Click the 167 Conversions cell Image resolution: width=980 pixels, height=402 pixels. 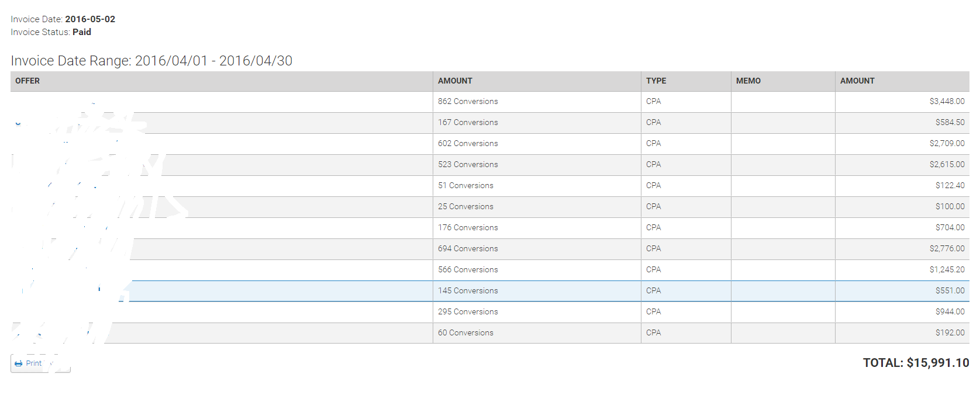click(x=468, y=123)
